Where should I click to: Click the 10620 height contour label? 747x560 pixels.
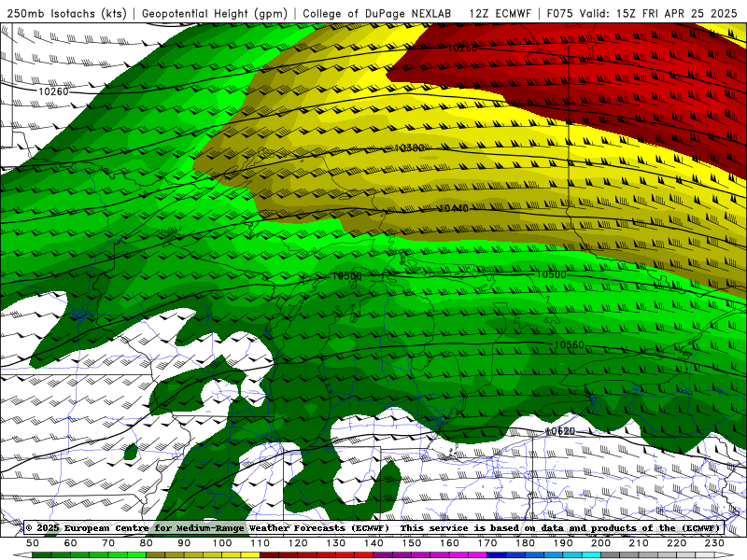coord(560,431)
